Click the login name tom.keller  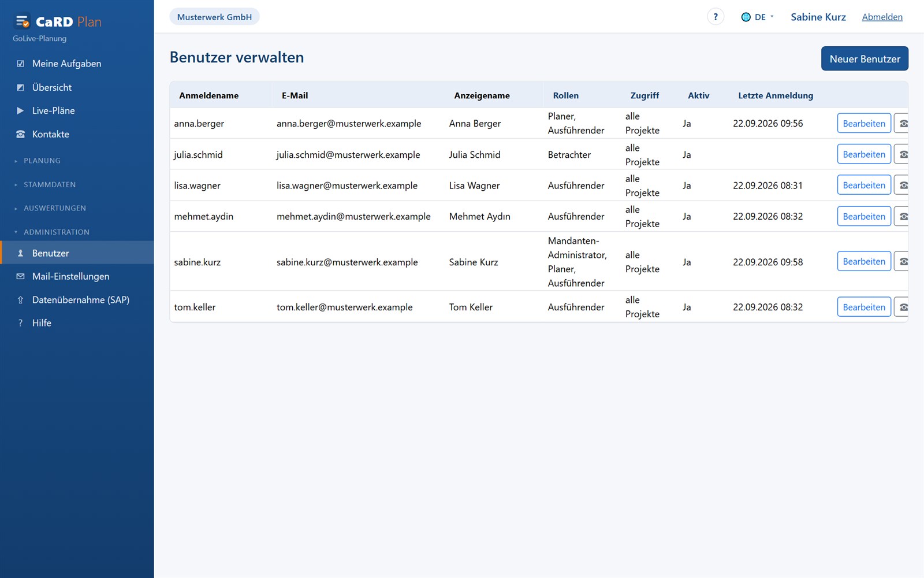(x=195, y=307)
